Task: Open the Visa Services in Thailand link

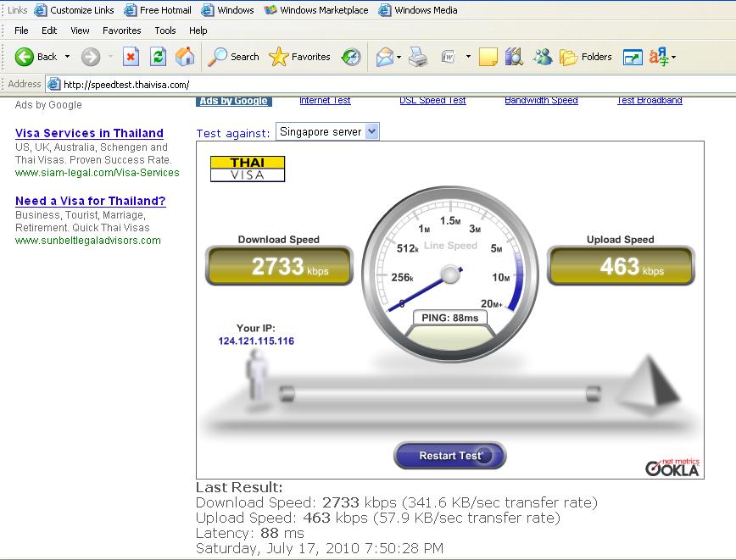Action: click(x=89, y=133)
